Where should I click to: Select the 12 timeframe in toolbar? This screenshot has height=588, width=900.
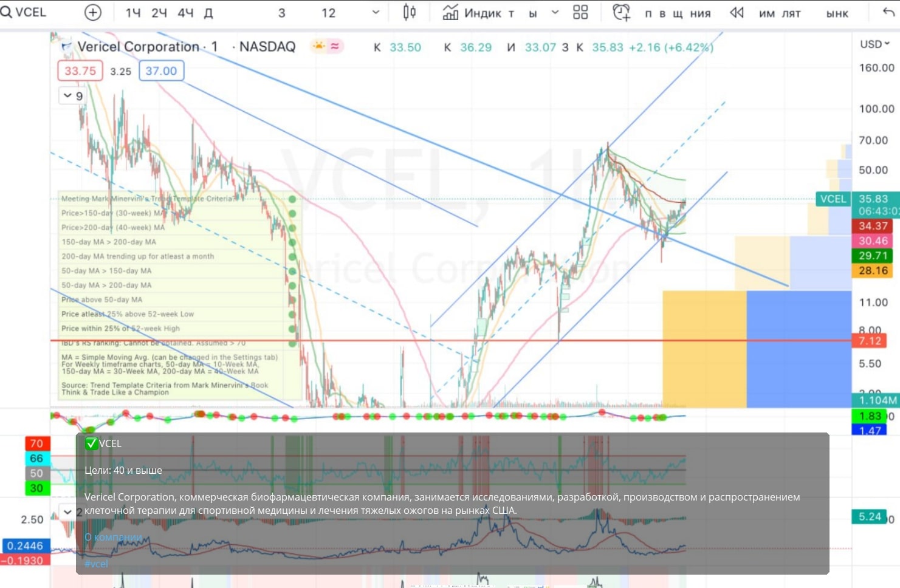pos(328,13)
